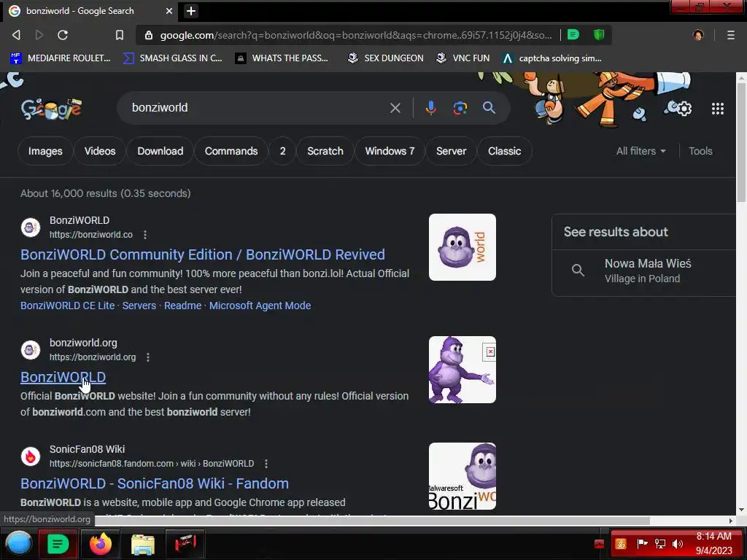Viewport: 747px width, 560px height.
Task: Close the bonziworld Google Search tab
Action: (x=169, y=10)
